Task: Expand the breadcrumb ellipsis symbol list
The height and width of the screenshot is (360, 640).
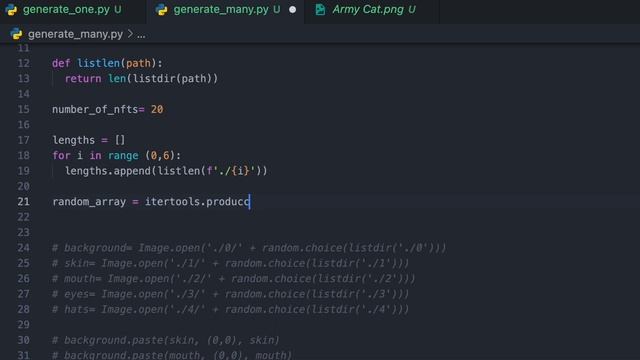Action: coord(141,35)
